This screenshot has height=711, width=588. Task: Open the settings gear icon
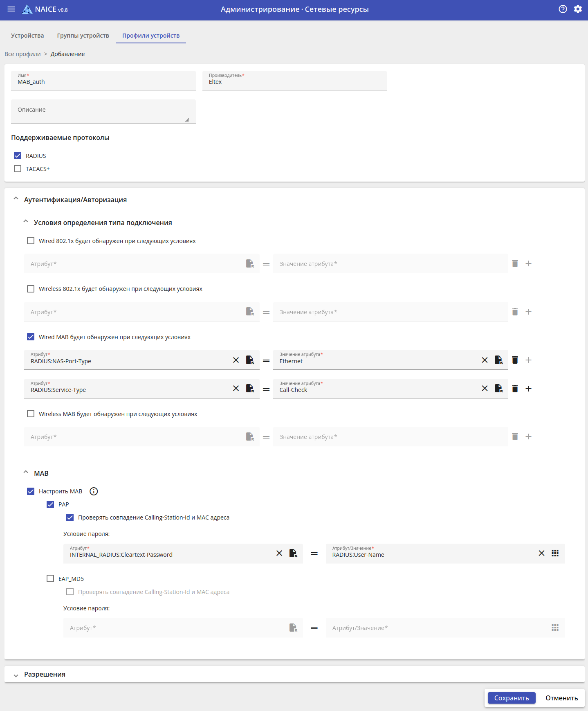tap(577, 9)
